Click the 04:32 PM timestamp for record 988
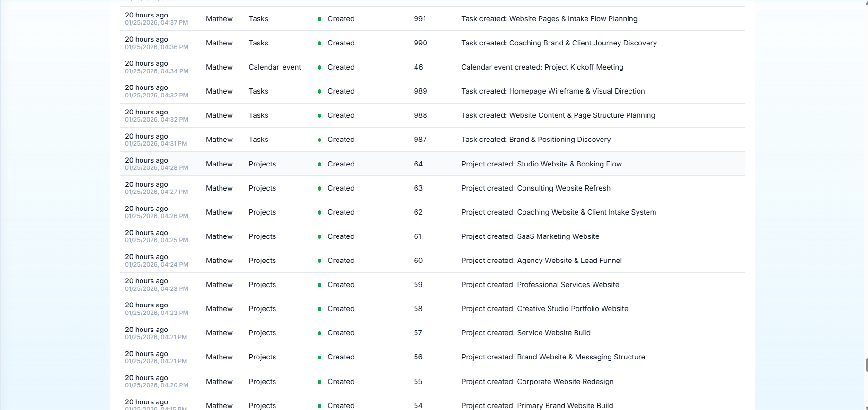Image resolution: width=868 pixels, height=410 pixels. coord(157,120)
